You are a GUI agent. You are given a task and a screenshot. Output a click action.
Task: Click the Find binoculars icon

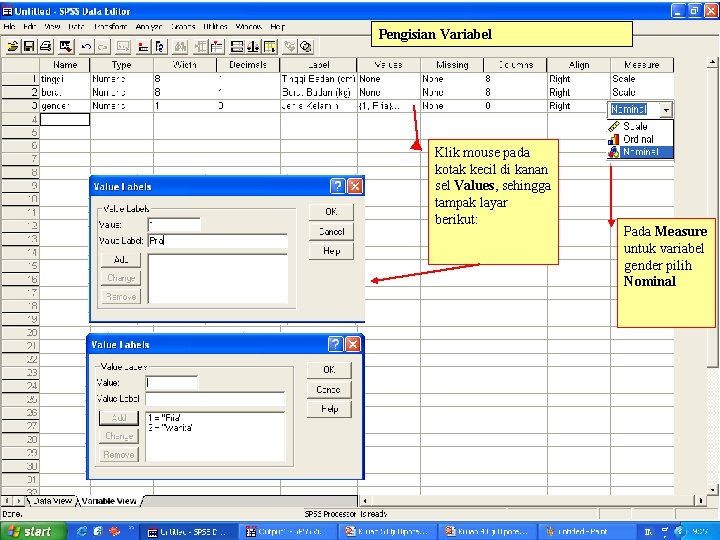(180, 46)
